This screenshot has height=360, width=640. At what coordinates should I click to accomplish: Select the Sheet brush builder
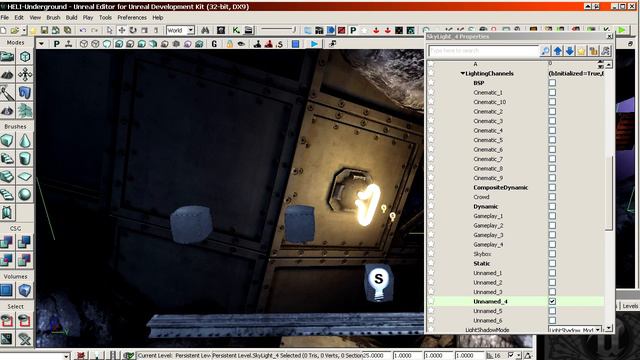point(25,177)
